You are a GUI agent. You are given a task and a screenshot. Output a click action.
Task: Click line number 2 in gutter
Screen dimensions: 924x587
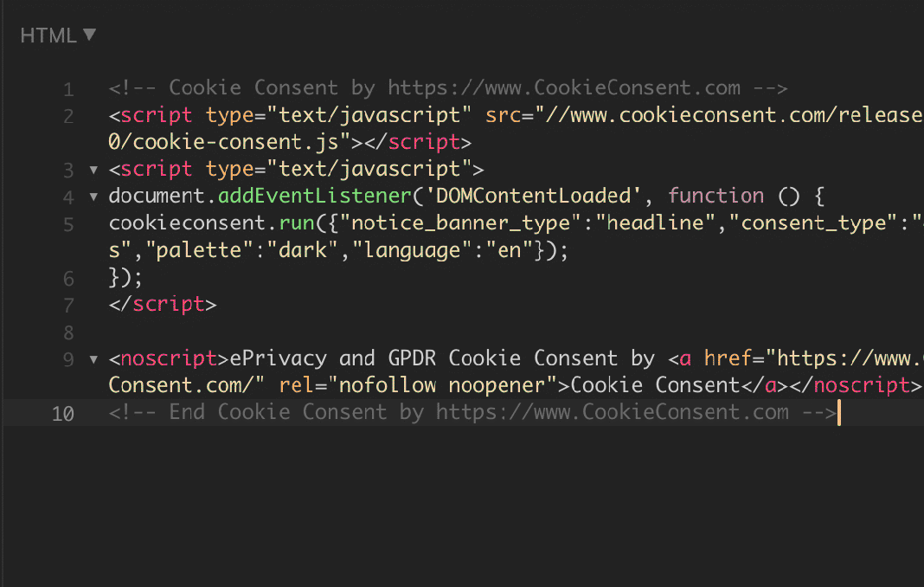click(x=68, y=116)
